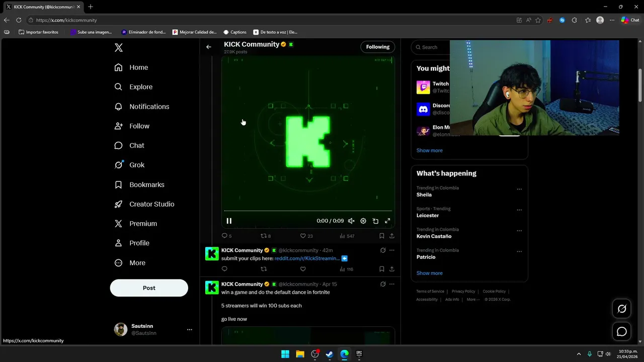644x362 pixels.
Task: Refresh the page in the browser
Action: pos(19,20)
